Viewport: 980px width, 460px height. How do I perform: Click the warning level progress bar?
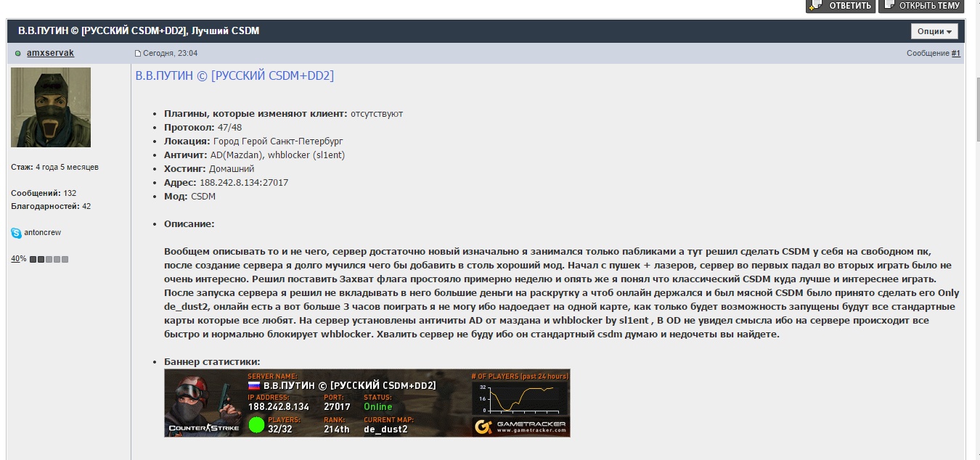click(49, 259)
